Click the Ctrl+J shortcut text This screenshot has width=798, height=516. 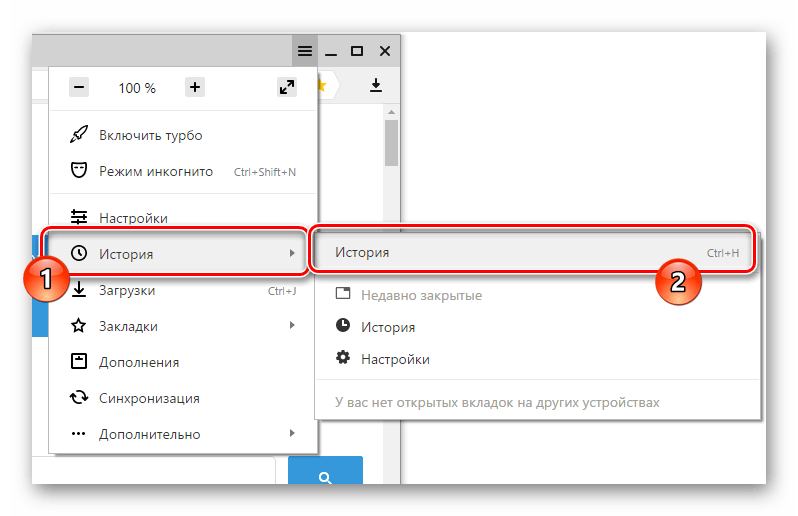click(282, 291)
